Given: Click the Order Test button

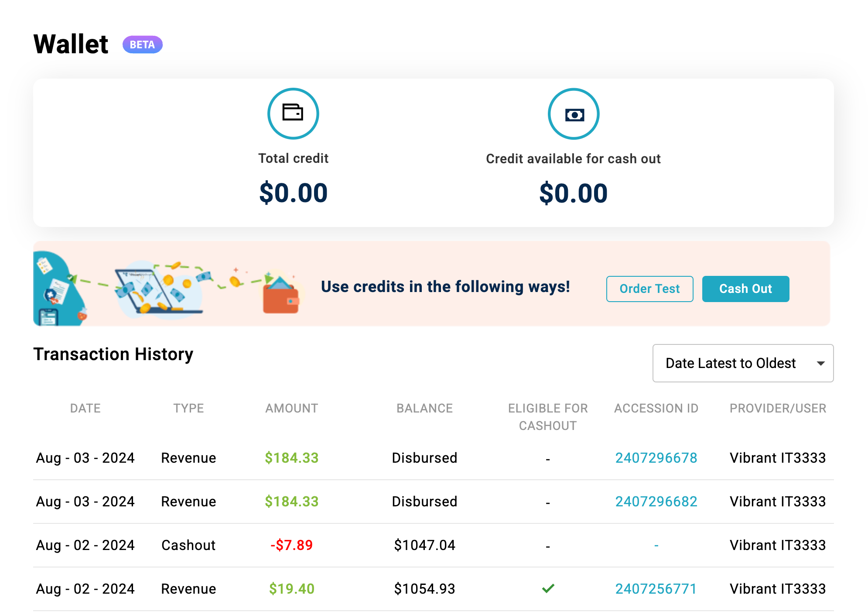Looking at the screenshot, I should tap(649, 289).
